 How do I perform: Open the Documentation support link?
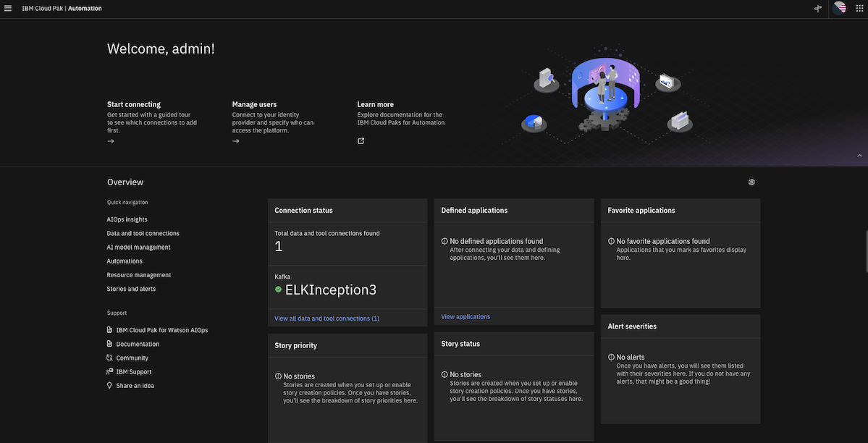[x=138, y=344]
